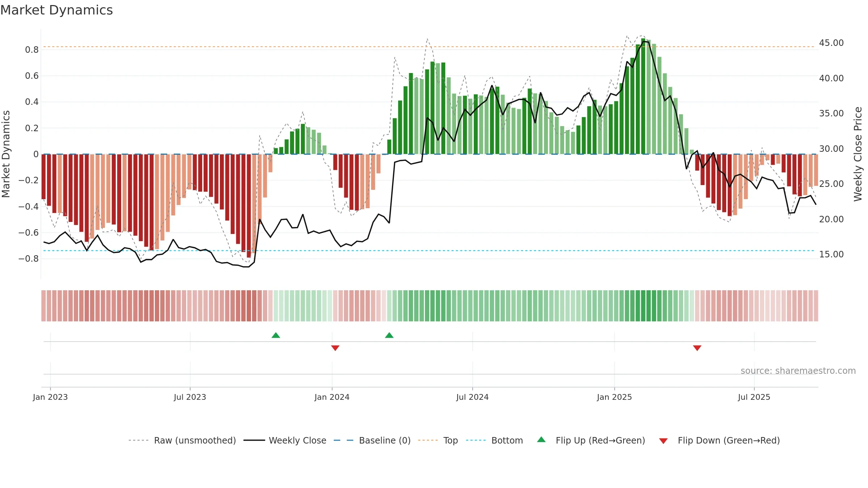Click the 40.00 price axis tick

[831, 78]
